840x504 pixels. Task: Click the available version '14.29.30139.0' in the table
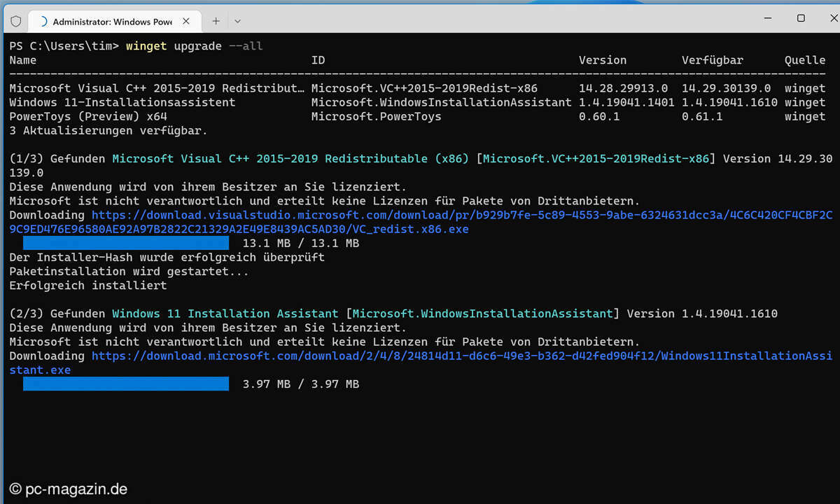pyautogui.click(x=727, y=88)
